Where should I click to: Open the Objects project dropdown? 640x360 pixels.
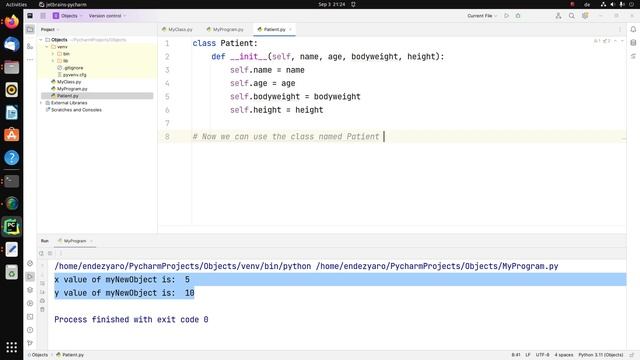click(x=67, y=16)
